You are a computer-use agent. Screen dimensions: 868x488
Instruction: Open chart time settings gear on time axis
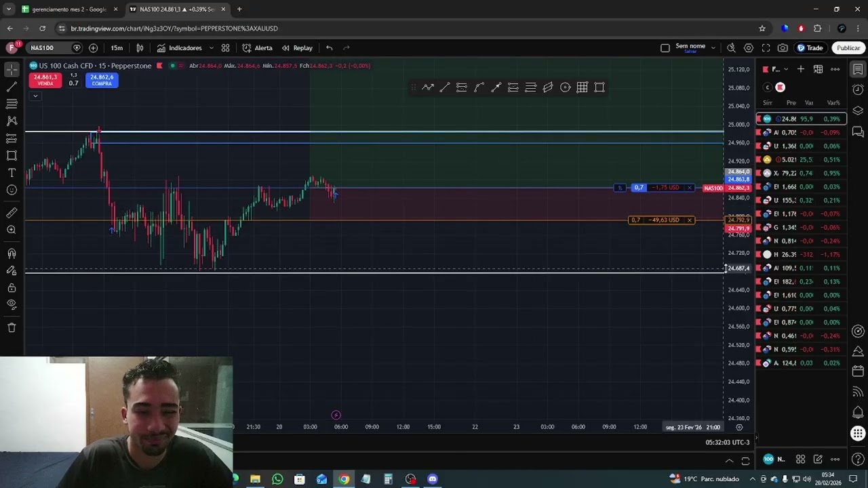739,427
